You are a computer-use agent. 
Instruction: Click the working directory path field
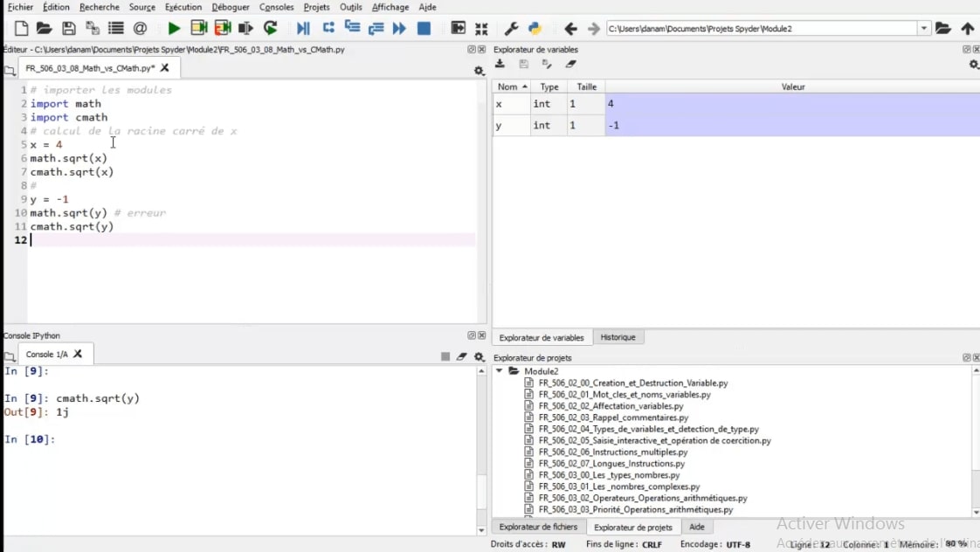[762, 28]
